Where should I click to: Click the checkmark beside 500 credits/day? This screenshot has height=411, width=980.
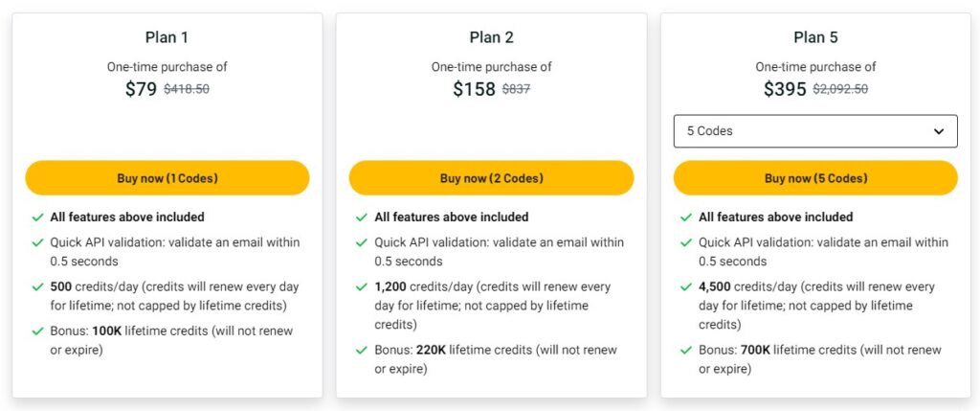[36, 286]
